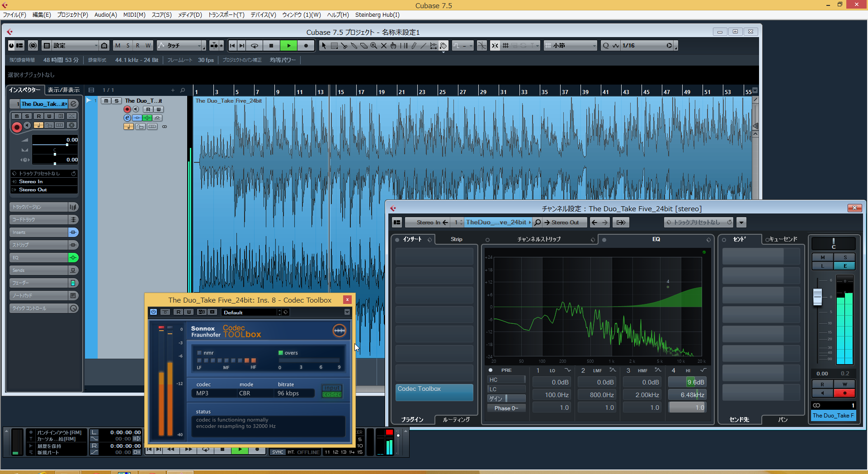The height and width of the screenshot is (474, 868).
Task: Switch to キューセンド tab
Action: (x=782, y=239)
